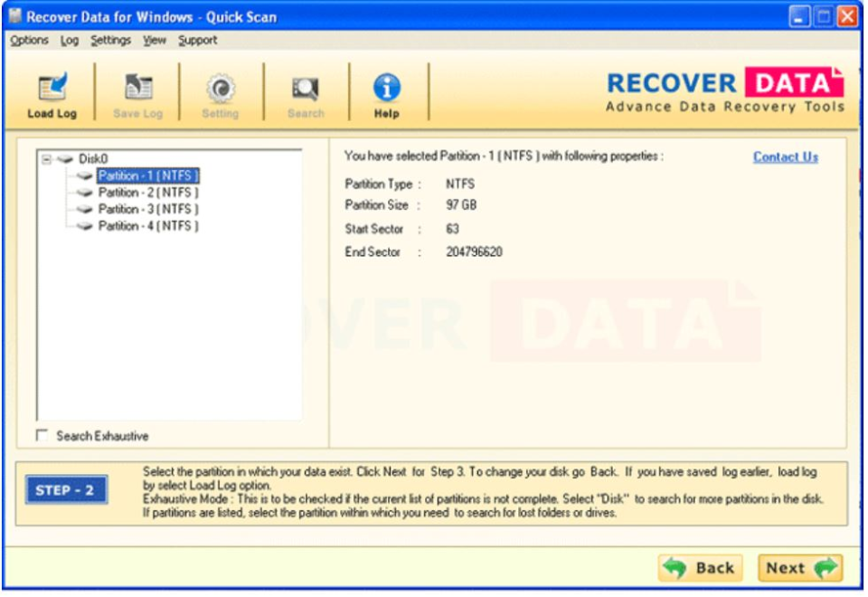Click the Contact Us link
The height and width of the screenshot is (597, 868).
[x=786, y=157]
